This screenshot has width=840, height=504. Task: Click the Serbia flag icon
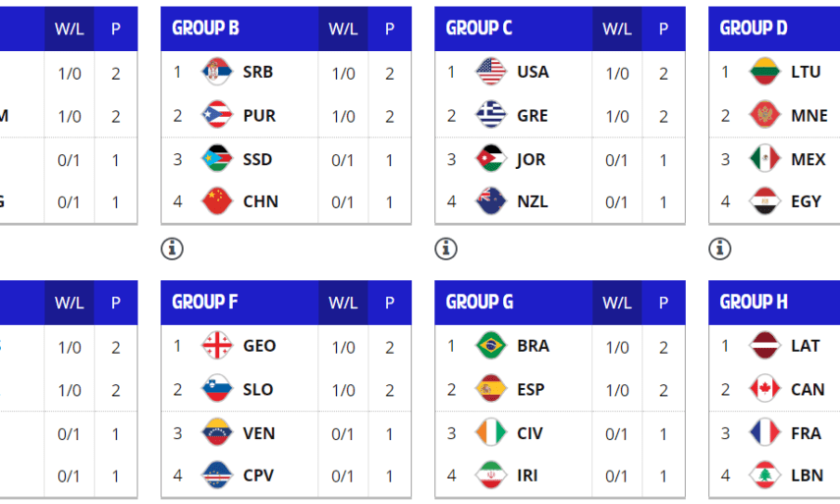click(x=216, y=72)
